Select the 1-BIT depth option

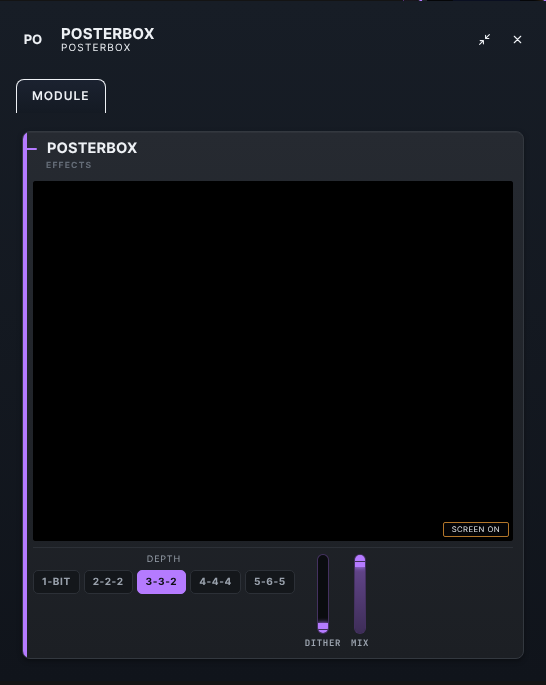56,581
